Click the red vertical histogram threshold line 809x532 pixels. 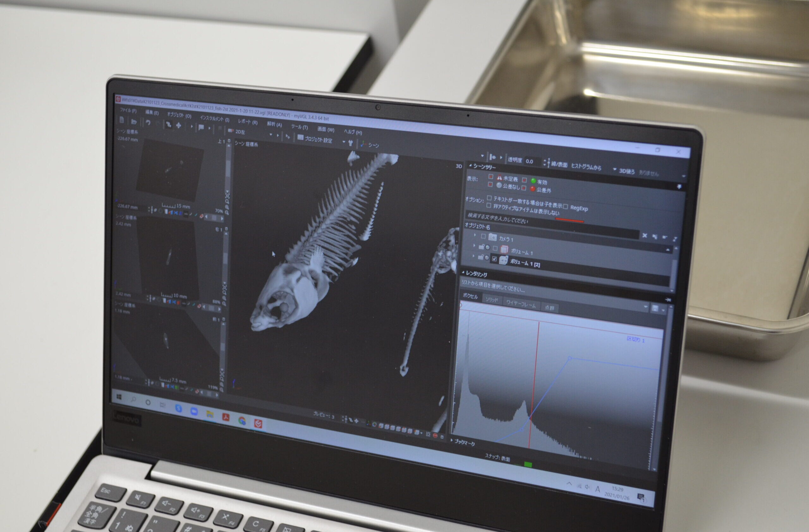535,374
